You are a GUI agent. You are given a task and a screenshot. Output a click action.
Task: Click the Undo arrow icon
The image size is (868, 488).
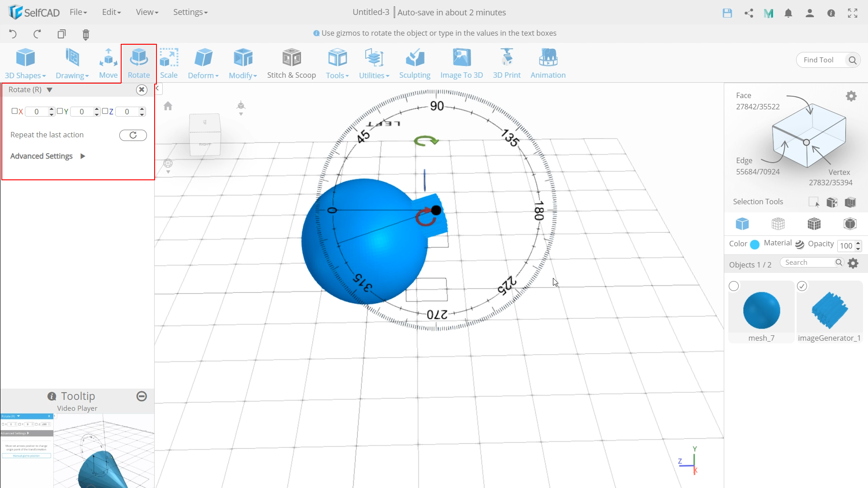13,34
